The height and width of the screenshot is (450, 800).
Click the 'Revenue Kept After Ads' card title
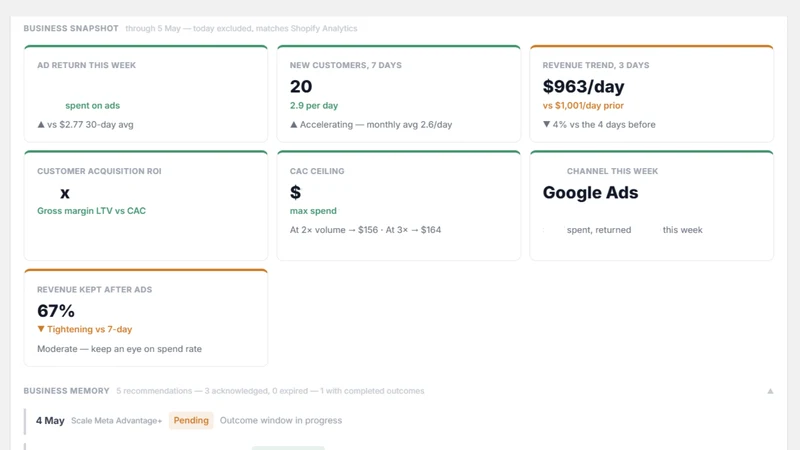(94, 290)
